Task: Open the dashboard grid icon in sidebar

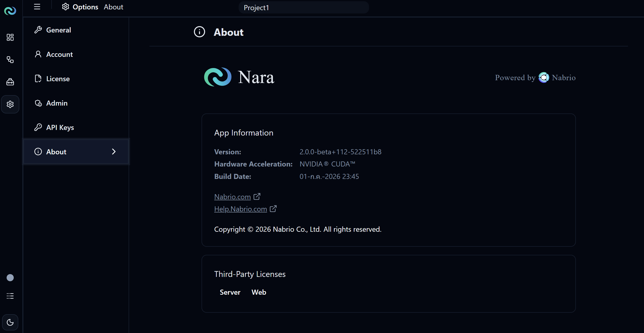Action: click(10, 37)
